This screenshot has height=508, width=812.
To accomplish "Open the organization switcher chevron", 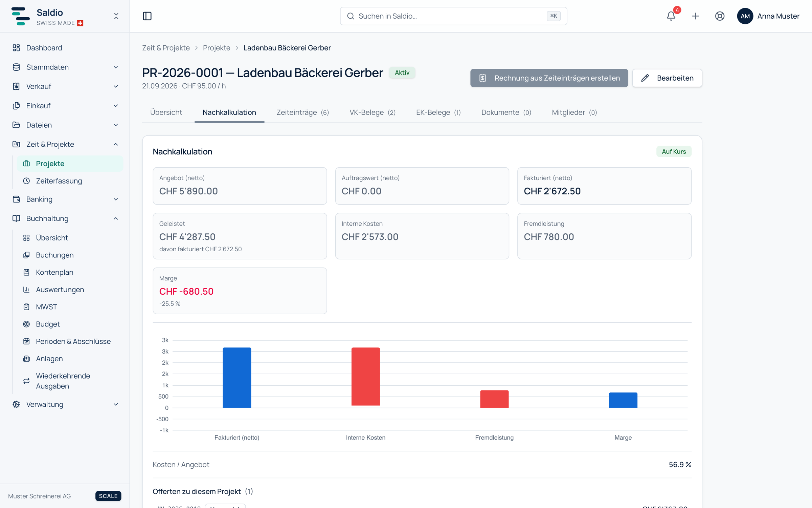I will 116,16.
